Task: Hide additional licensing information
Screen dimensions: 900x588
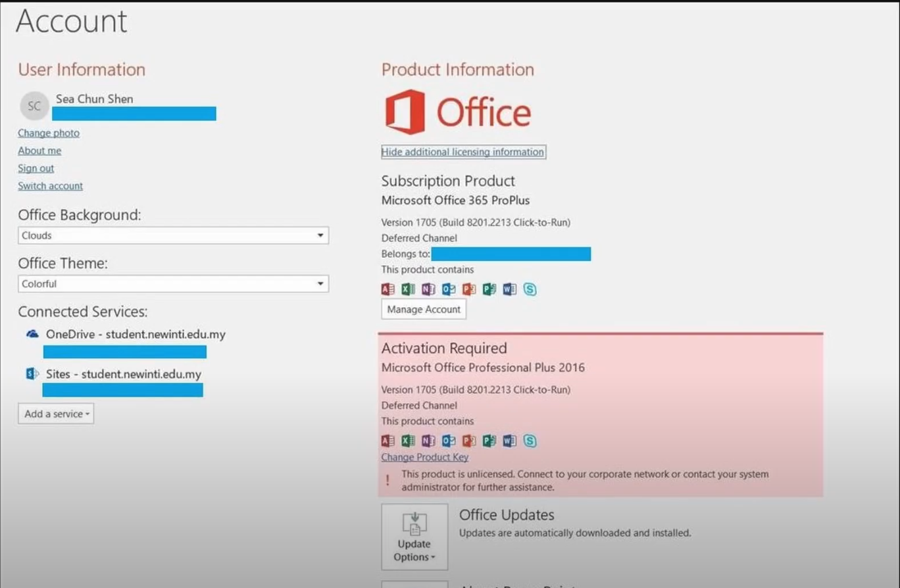Action: 463,152
